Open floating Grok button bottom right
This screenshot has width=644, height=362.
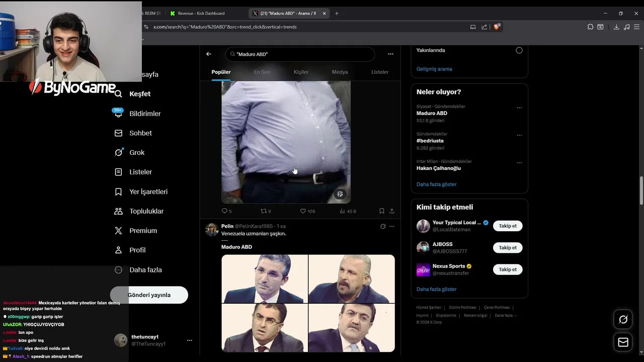pos(623,320)
